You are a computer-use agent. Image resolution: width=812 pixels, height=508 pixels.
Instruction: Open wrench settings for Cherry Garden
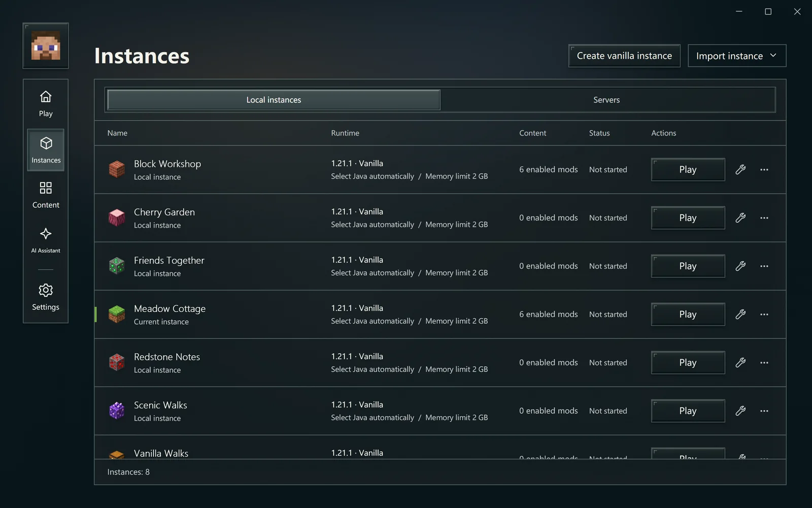[x=740, y=218]
